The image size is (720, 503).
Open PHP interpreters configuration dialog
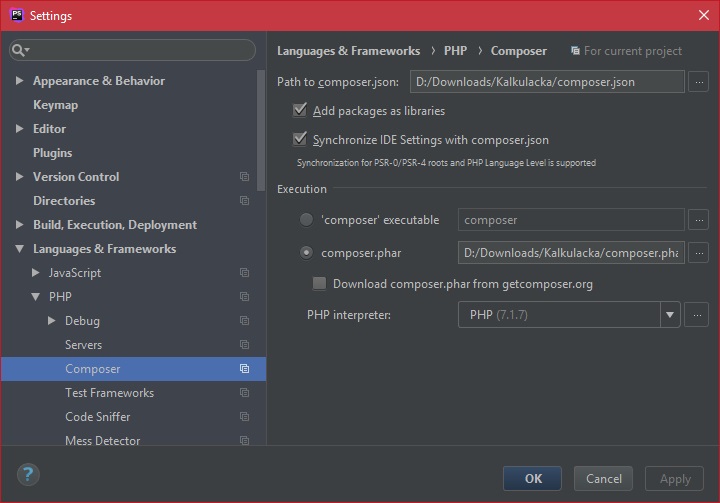click(x=696, y=315)
